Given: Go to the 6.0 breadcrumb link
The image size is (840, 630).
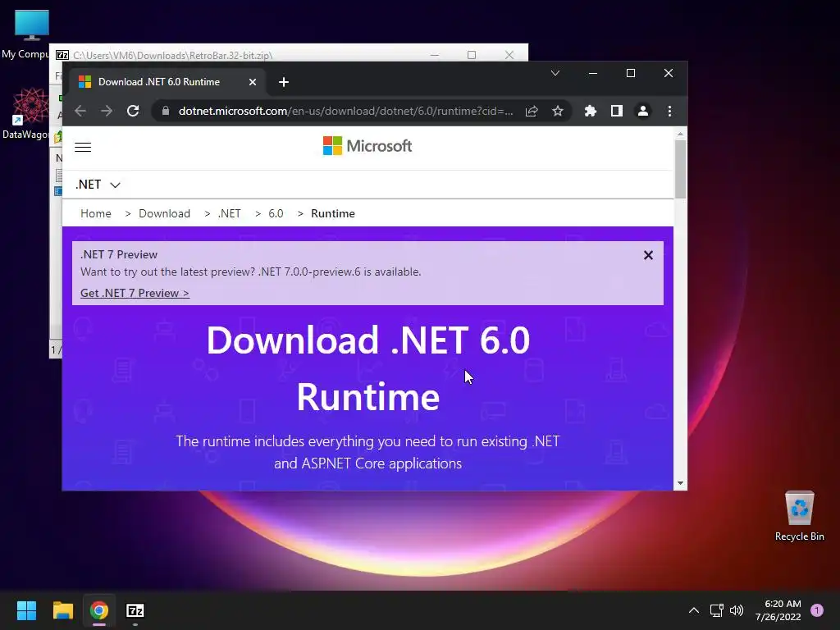Looking at the screenshot, I should [x=276, y=213].
